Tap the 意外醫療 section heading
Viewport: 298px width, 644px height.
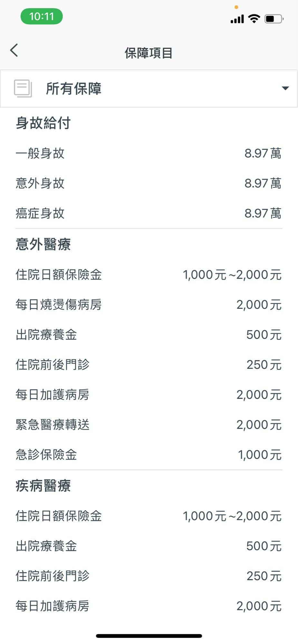tap(43, 244)
